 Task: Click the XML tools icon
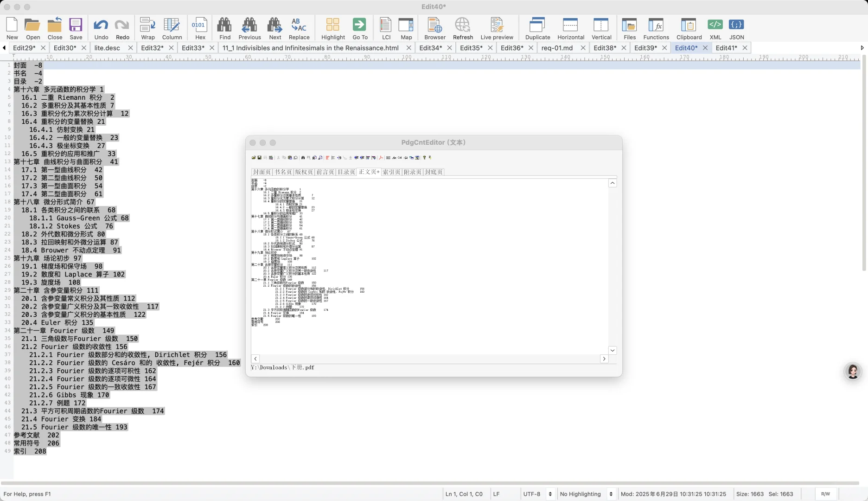click(715, 28)
